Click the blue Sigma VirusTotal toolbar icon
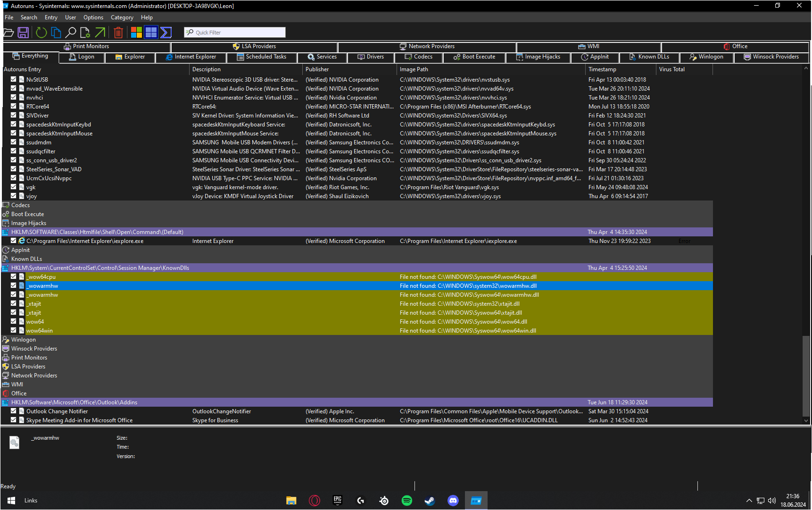 [x=166, y=33]
